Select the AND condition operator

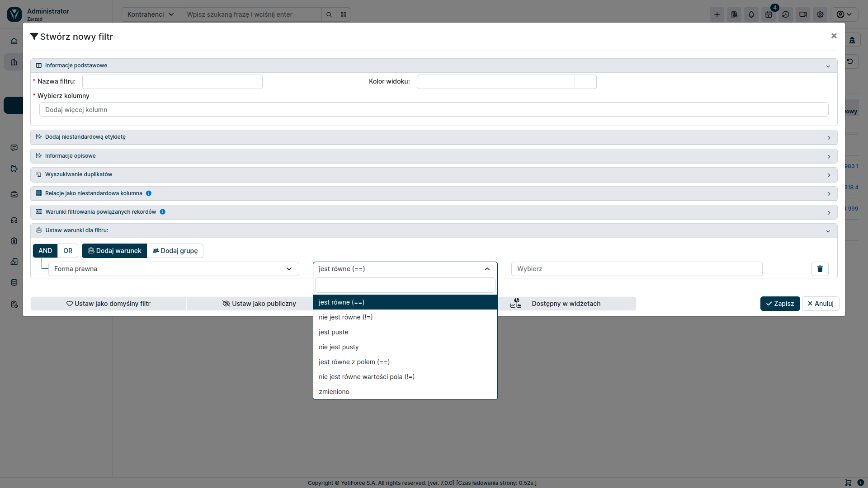pyautogui.click(x=45, y=251)
